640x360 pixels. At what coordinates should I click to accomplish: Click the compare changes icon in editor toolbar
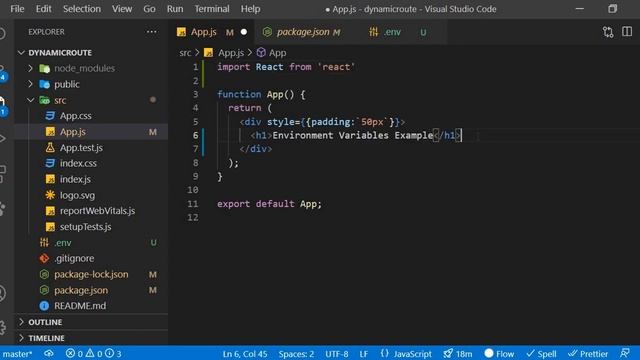point(608,32)
